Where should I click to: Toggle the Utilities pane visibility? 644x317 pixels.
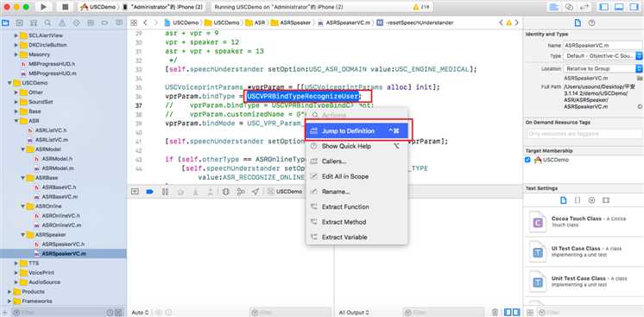click(635, 7)
